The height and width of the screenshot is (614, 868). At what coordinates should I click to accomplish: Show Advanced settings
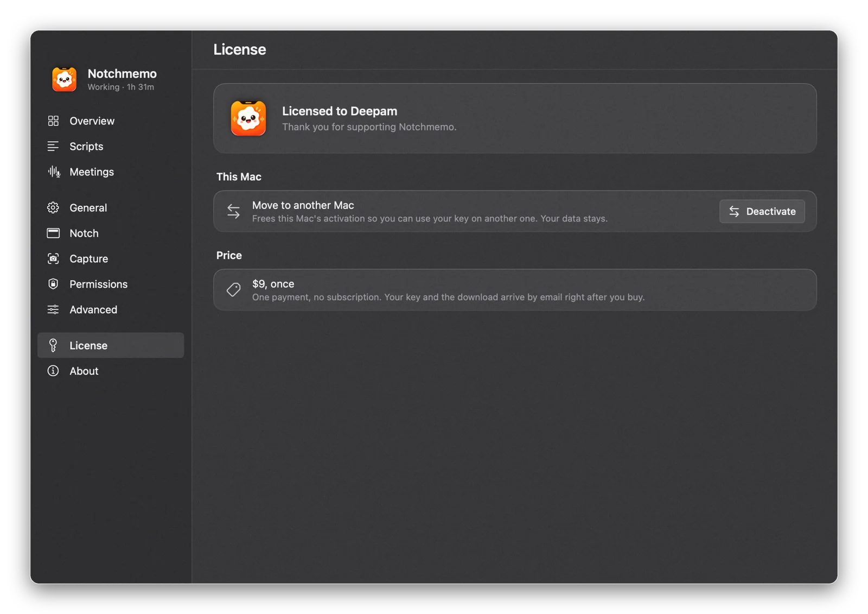coord(111,309)
